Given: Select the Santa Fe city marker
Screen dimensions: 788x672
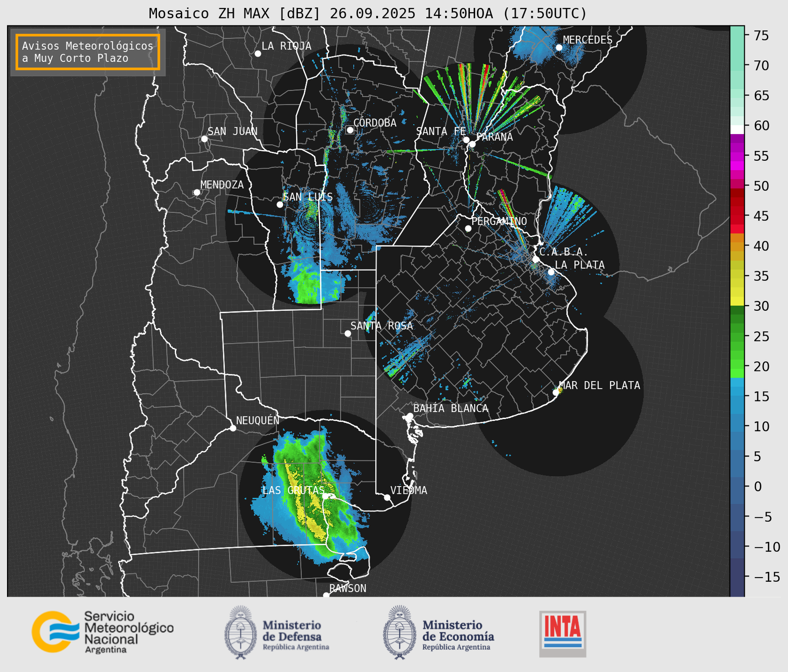Looking at the screenshot, I should click(x=466, y=140).
